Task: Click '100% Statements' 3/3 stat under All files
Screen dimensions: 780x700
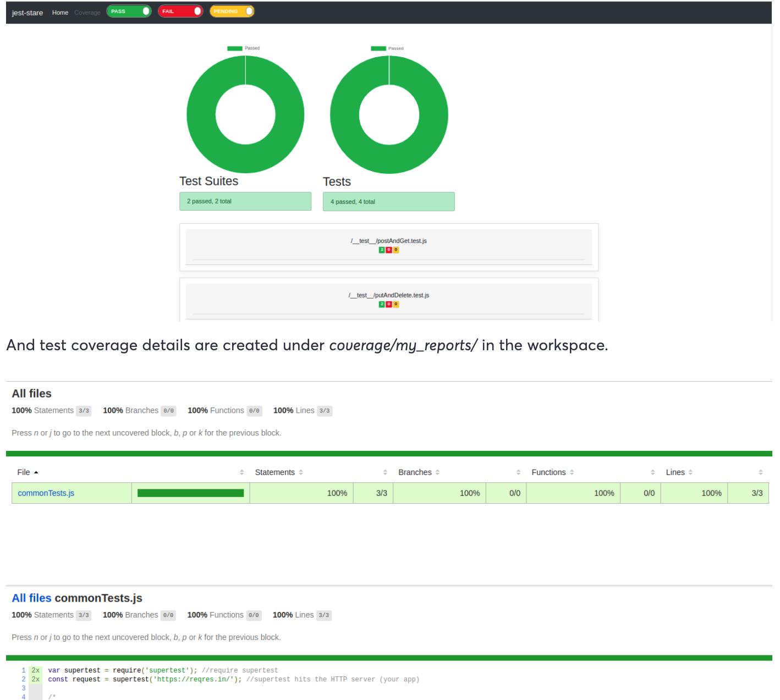Action: 51,411
